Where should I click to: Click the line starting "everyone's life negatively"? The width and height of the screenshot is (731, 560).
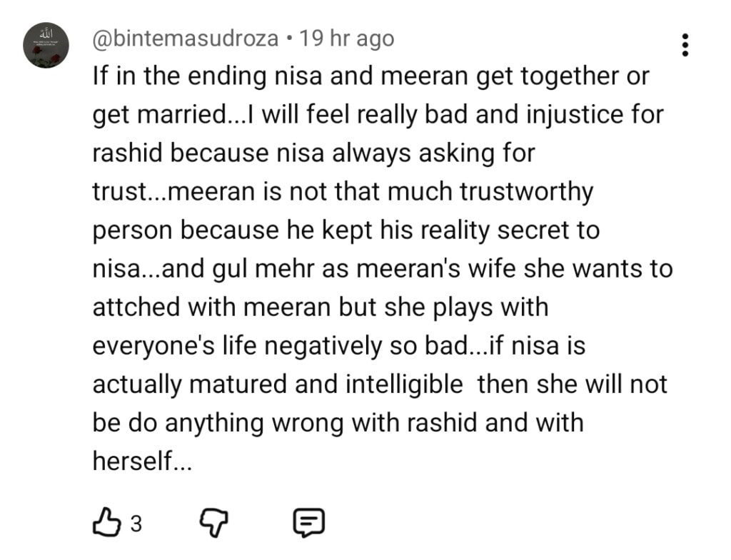(338, 346)
